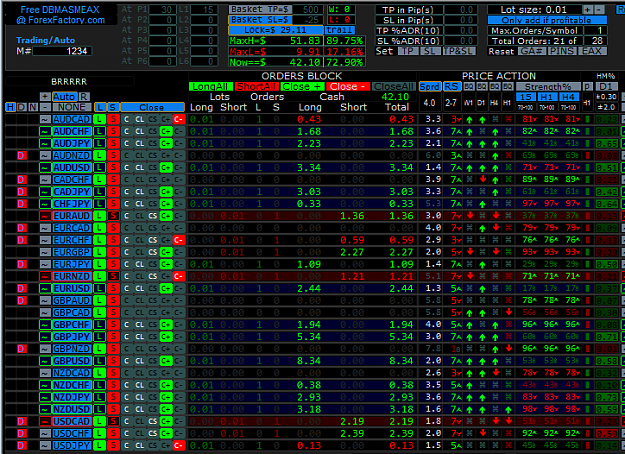Click the M# magic number field 1234
625x454 pixels.
(62, 51)
